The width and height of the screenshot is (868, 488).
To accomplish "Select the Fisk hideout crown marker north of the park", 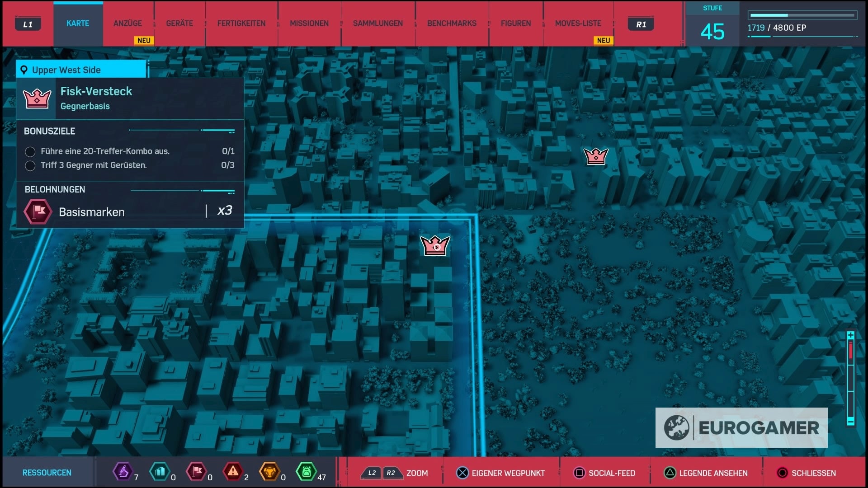I will [x=596, y=156].
